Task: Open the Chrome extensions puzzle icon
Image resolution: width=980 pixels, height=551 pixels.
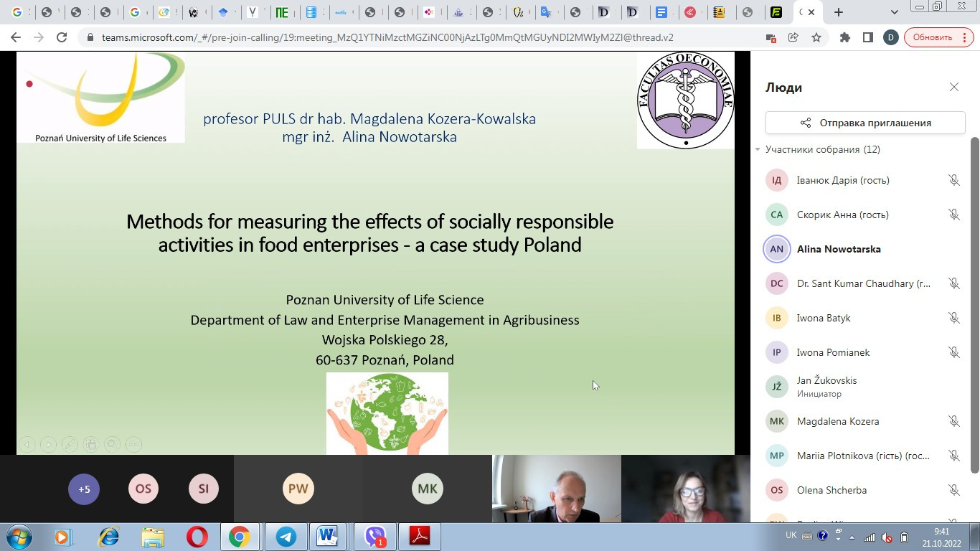Action: point(844,37)
